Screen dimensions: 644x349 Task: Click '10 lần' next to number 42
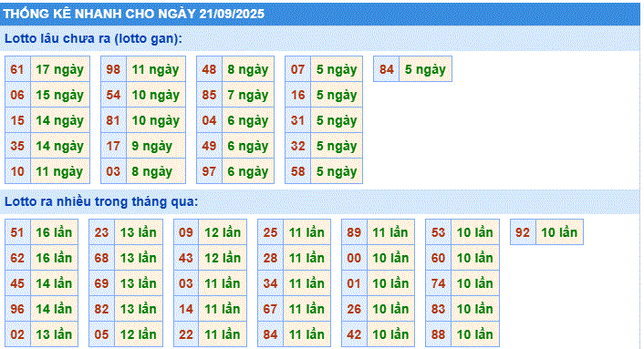(x=390, y=334)
